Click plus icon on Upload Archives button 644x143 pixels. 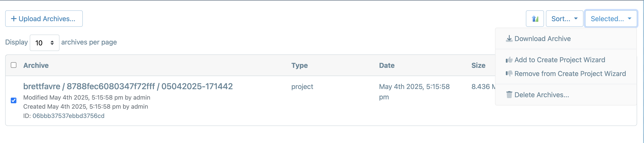(14, 19)
